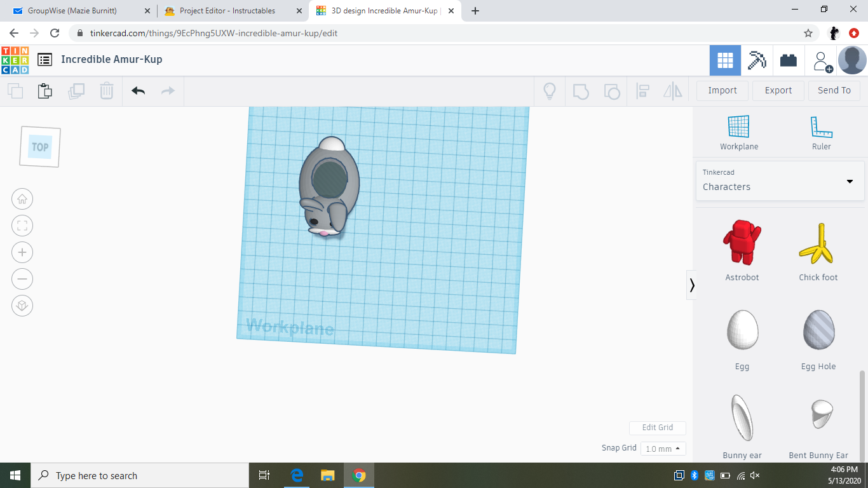
Task: Select the Egg Hole shape
Action: point(818,339)
